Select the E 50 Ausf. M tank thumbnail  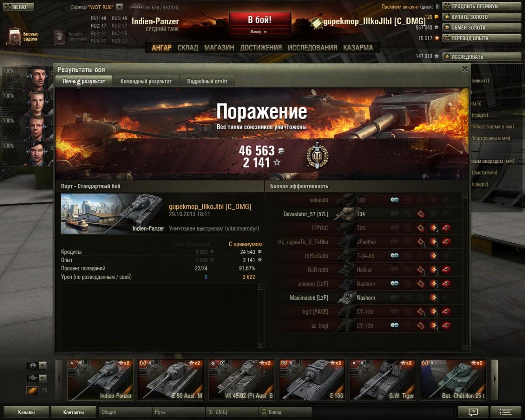(x=171, y=380)
